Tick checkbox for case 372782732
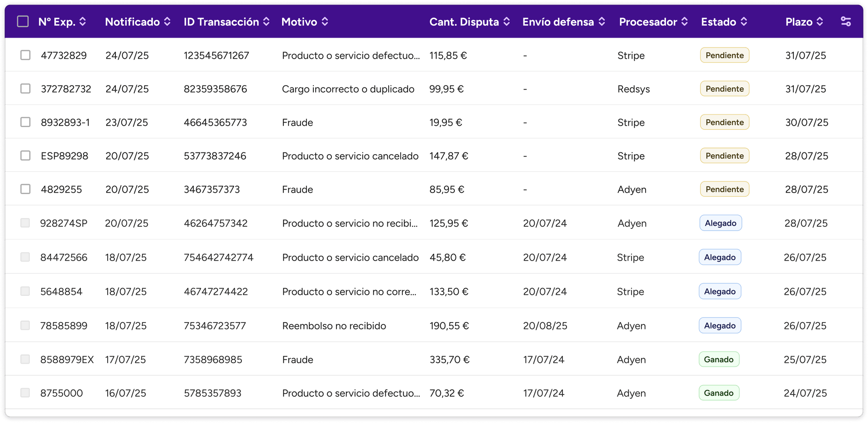Viewport: 868px width, 423px height. pos(25,89)
